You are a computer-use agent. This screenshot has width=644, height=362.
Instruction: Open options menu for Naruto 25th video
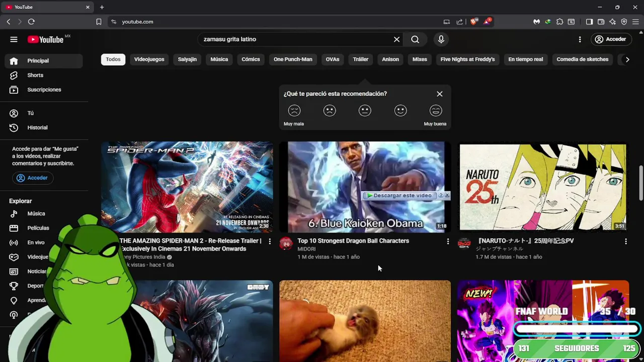click(x=626, y=242)
